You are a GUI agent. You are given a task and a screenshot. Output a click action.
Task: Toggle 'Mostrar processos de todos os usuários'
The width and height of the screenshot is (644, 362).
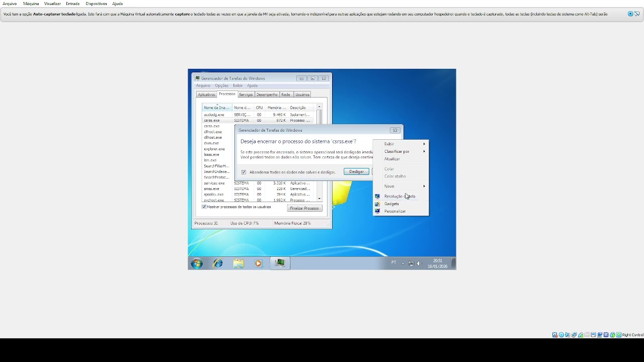tap(204, 207)
